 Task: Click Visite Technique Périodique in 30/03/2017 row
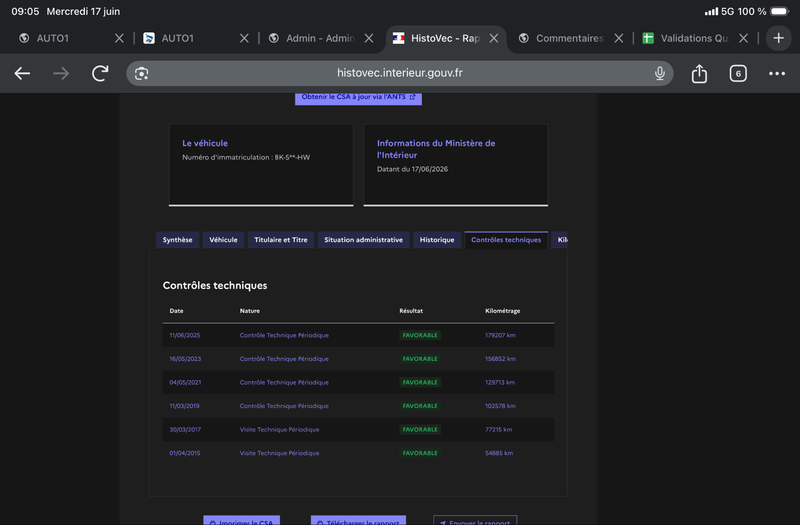[280, 429]
